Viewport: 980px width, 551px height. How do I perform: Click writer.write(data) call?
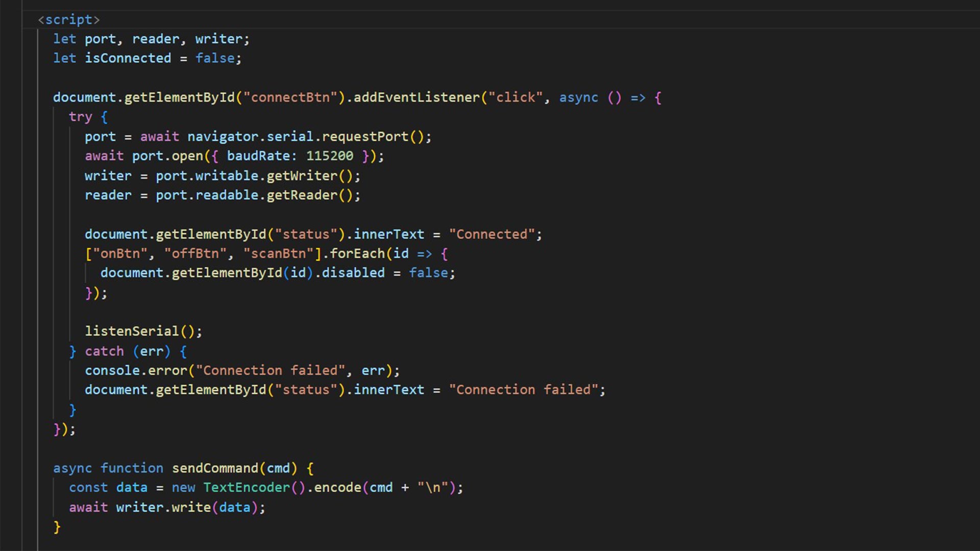pyautogui.click(x=187, y=508)
